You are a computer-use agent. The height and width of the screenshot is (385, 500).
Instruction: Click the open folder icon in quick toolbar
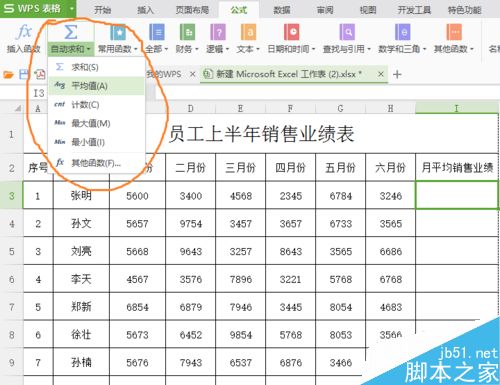click(x=8, y=74)
